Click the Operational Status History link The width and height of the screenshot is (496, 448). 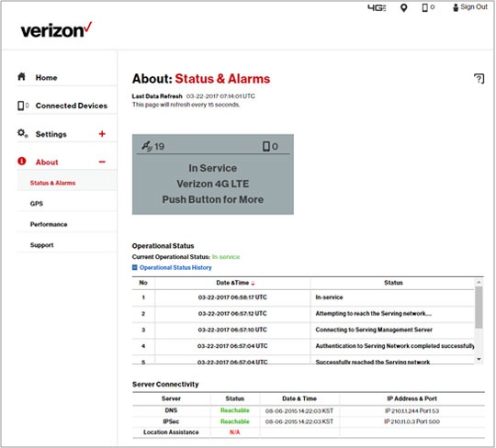click(175, 267)
